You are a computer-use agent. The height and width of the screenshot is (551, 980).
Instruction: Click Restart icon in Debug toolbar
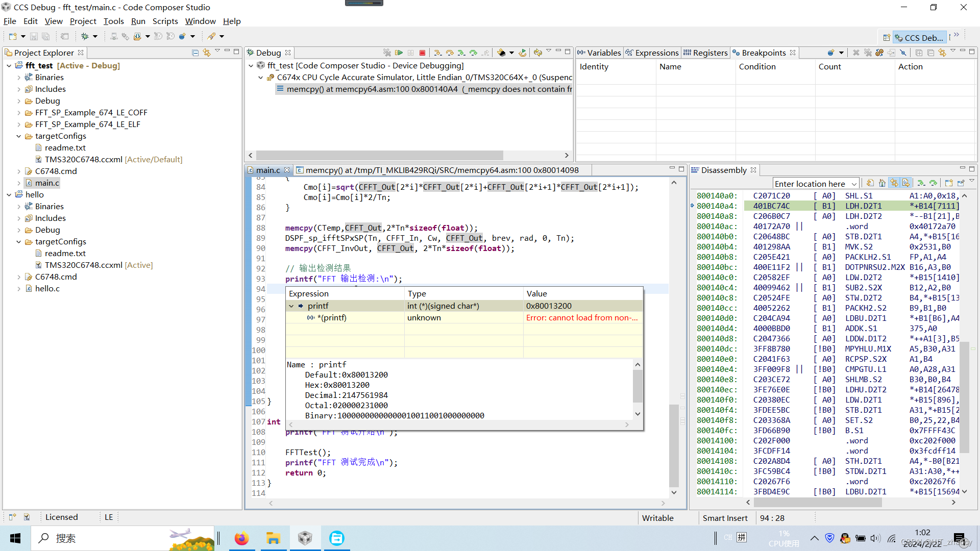click(x=523, y=53)
